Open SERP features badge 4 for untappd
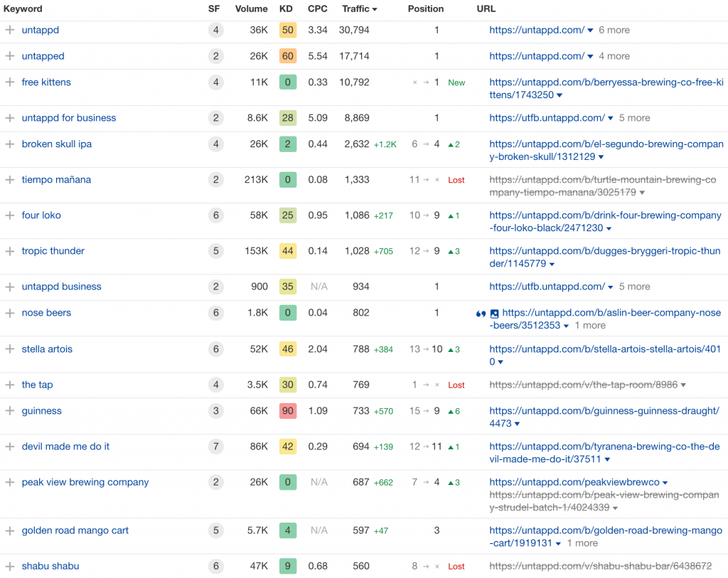The height and width of the screenshot is (578, 728). (216, 30)
